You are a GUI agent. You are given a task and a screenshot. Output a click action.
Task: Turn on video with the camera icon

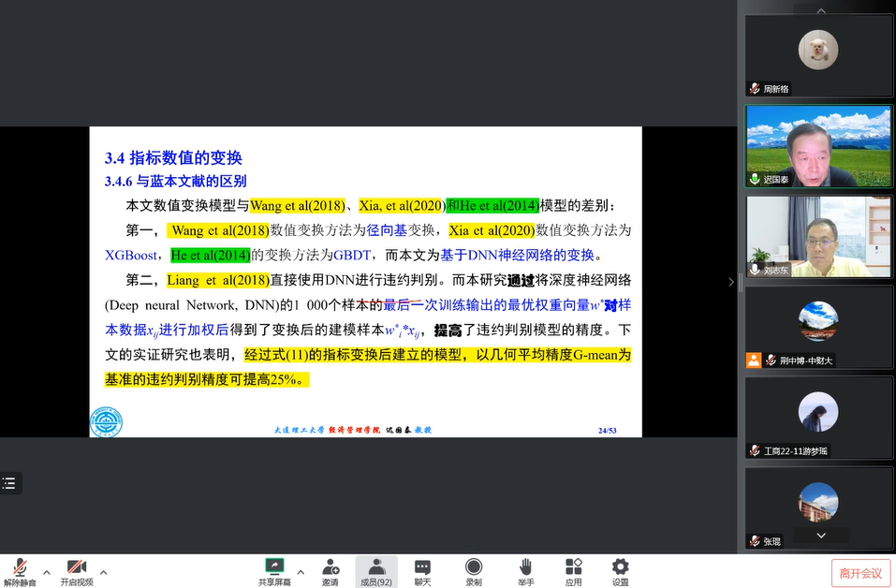pos(77,567)
